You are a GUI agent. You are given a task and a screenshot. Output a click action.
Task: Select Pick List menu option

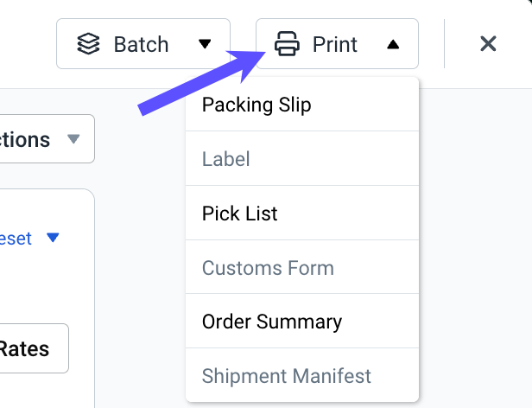pos(240,214)
